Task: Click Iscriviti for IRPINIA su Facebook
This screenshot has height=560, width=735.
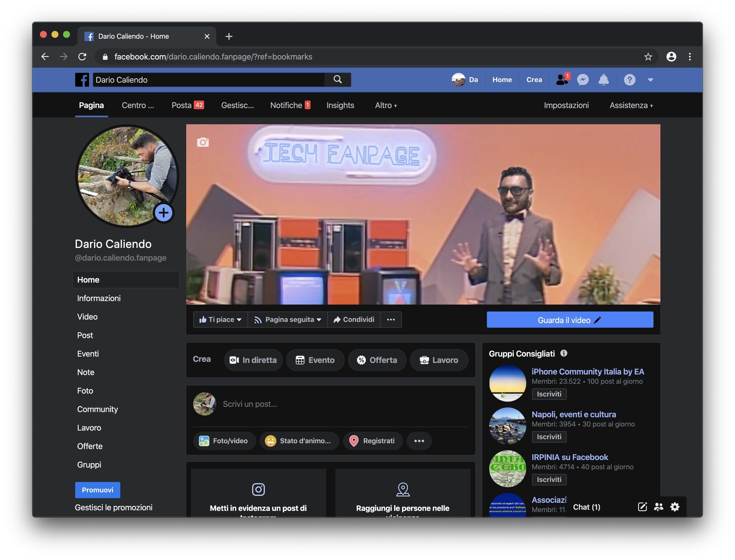Action: (x=549, y=479)
